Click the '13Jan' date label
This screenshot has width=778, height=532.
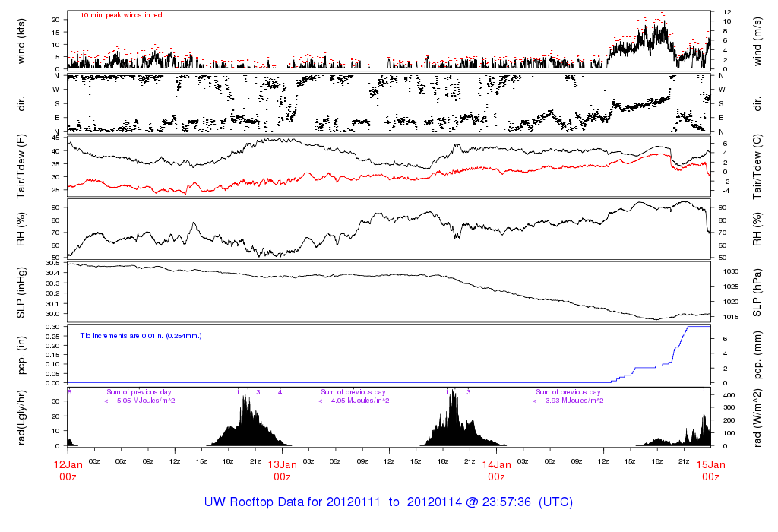[x=283, y=465]
